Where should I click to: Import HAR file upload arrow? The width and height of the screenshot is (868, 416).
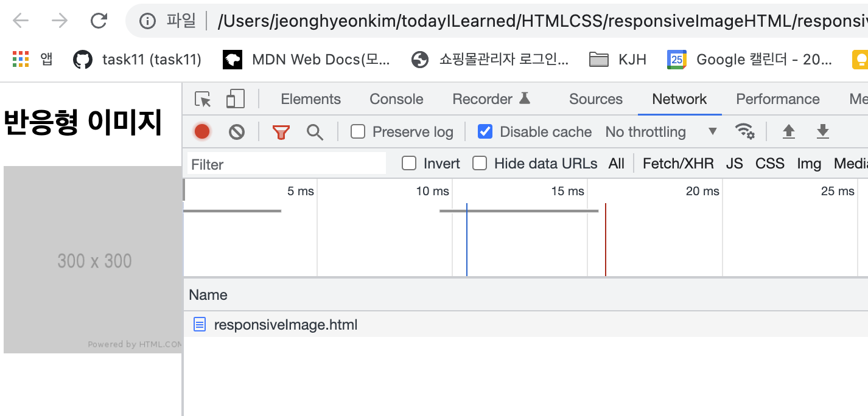[789, 131]
